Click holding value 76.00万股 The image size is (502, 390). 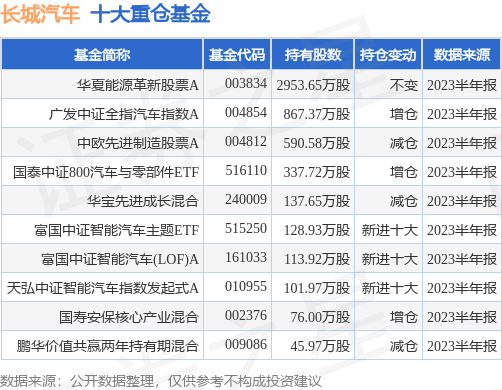coord(320,317)
